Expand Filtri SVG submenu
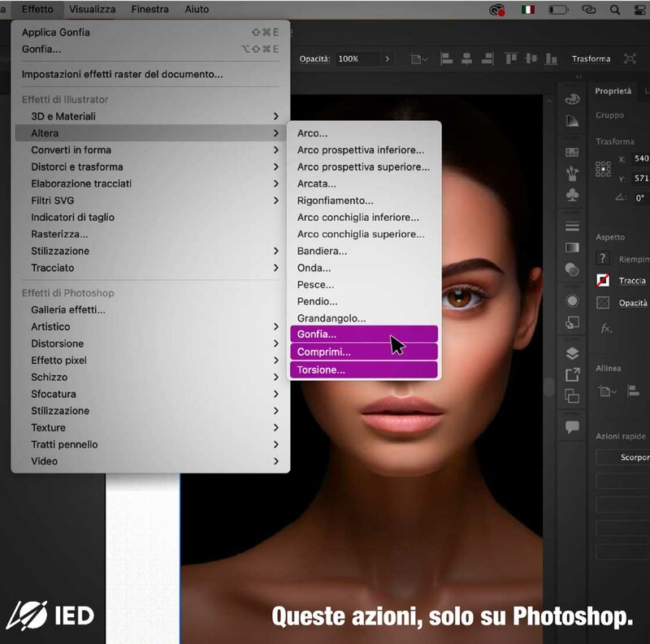This screenshot has height=644, width=650. [151, 201]
